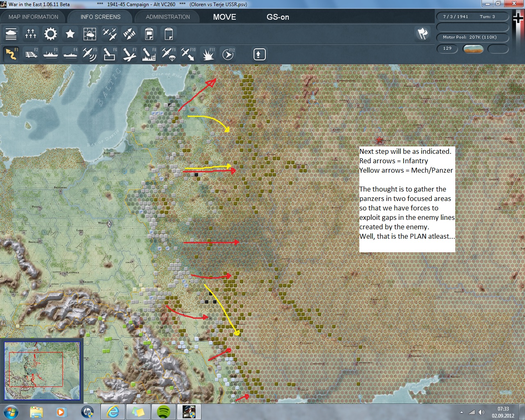Click the volume speaker tray icon

(x=481, y=412)
